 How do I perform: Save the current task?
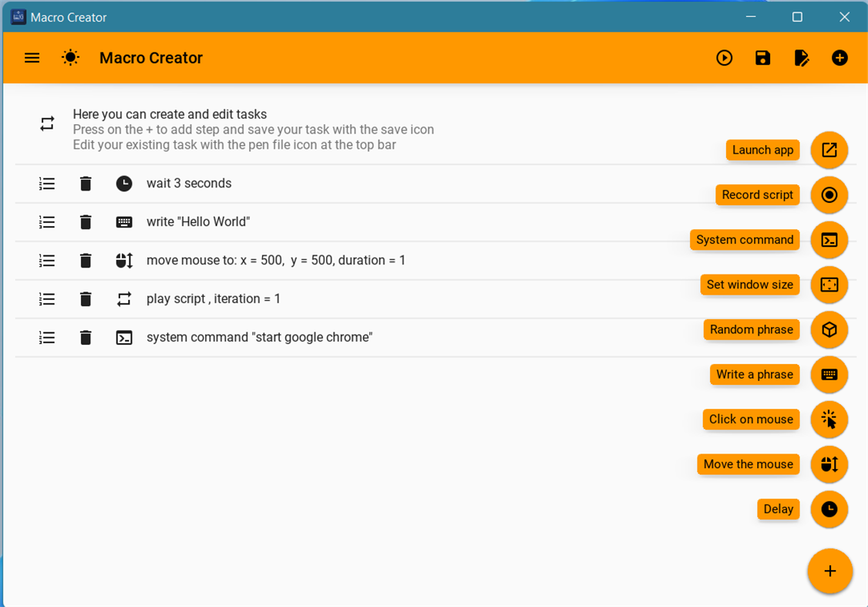(x=762, y=58)
